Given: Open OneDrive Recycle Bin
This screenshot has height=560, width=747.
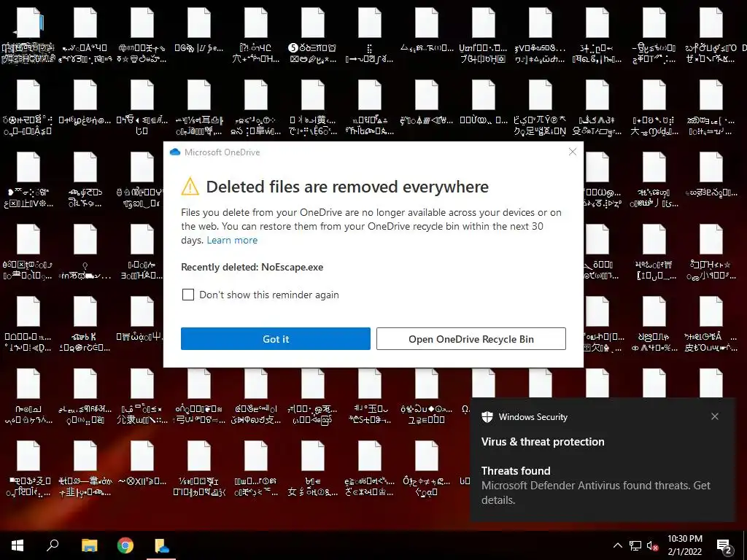Looking at the screenshot, I should [x=471, y=338].
